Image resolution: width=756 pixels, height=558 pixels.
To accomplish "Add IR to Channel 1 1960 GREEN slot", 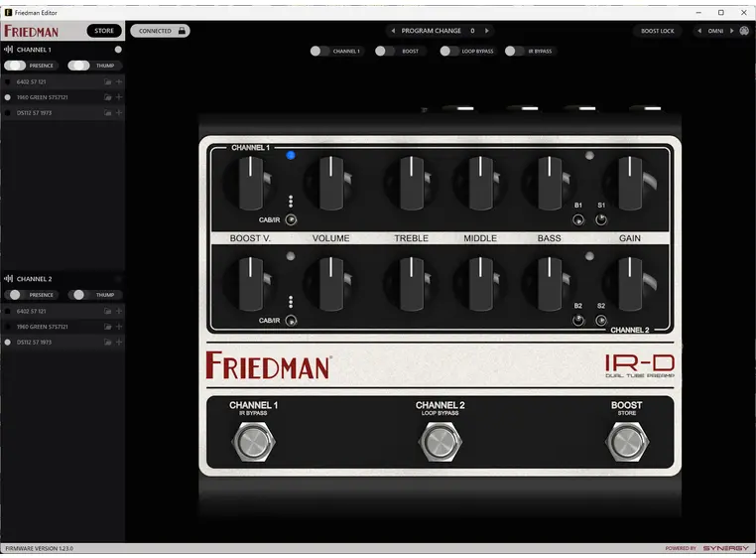I will (119, 97).
